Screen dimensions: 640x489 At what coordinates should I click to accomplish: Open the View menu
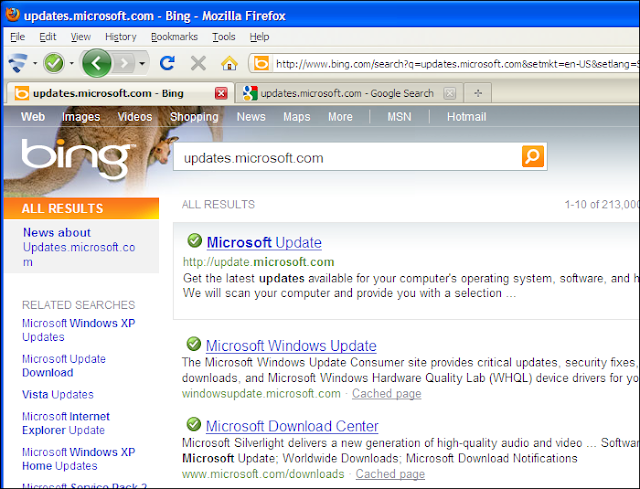pos(81,37)
